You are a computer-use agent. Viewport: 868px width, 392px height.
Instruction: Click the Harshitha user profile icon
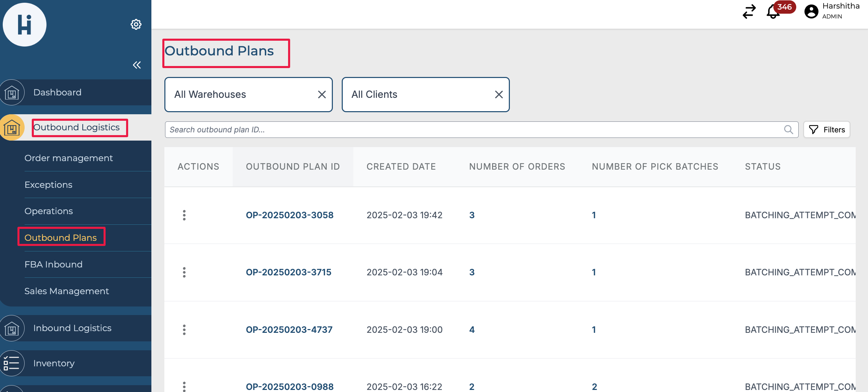(x=811, y=12)
